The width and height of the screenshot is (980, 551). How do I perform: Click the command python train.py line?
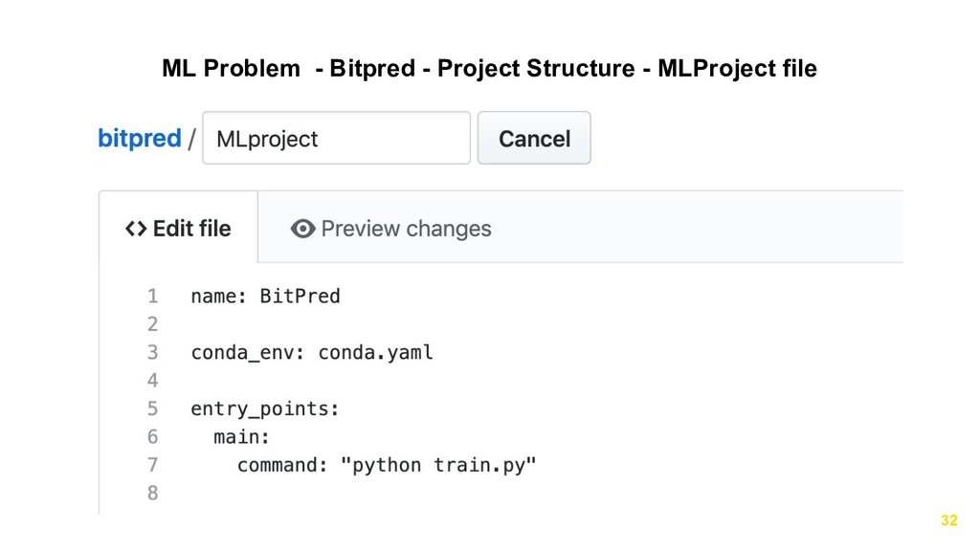tap(387, 466)
